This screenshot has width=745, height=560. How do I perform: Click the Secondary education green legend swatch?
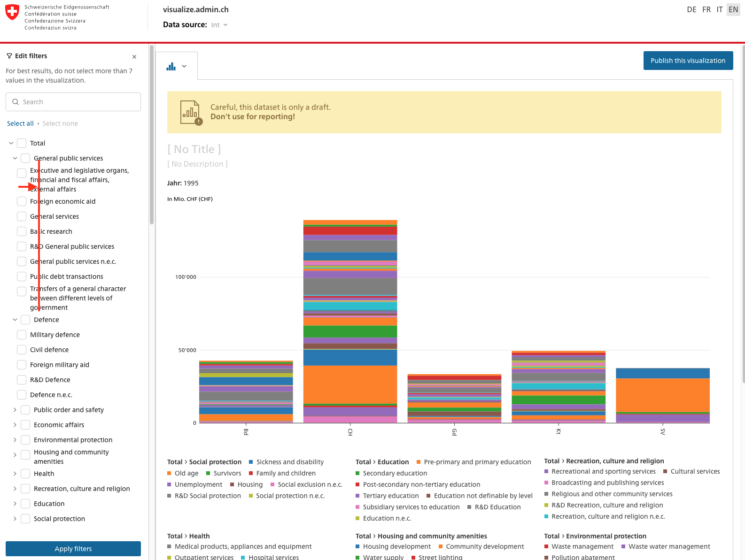pos(357,473)
